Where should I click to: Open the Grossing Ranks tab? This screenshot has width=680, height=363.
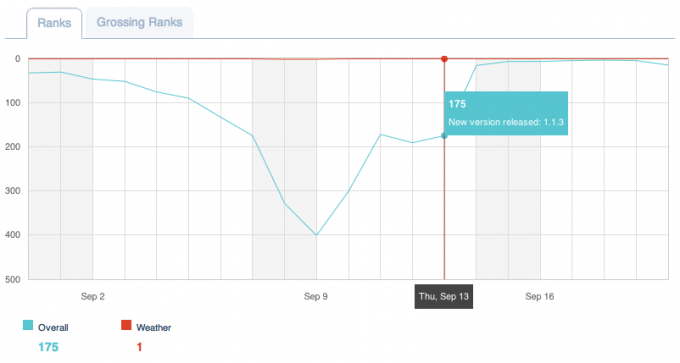point(139,22)
